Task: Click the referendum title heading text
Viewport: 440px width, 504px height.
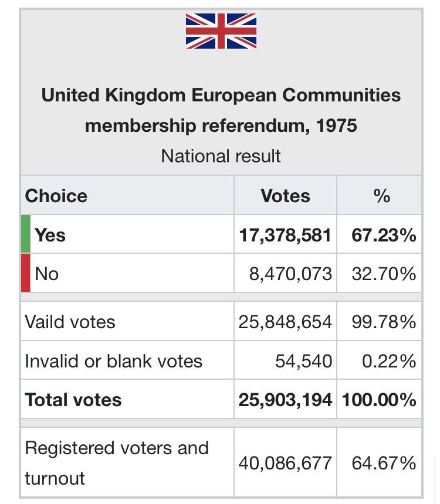Action: (x=221, y=110)
